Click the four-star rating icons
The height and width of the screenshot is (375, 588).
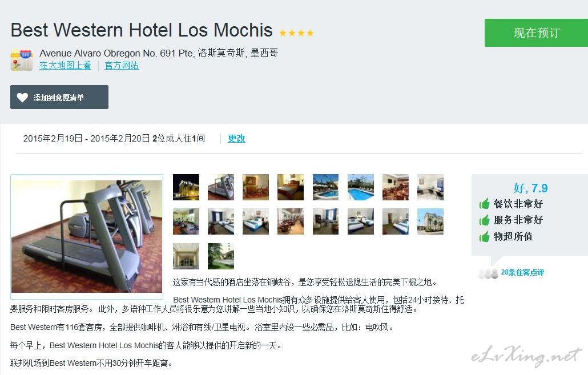(296, 33)
